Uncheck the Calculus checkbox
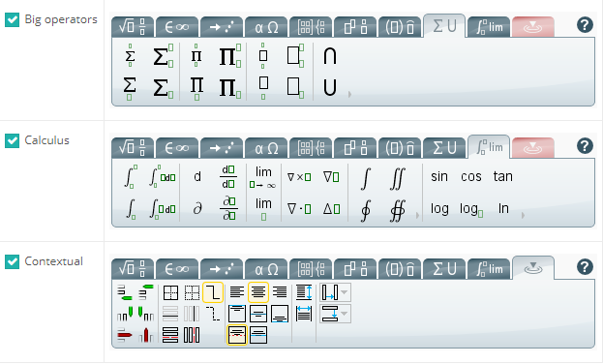The width and height of the screenshot is (603, 364). click(x=12, y=140)
